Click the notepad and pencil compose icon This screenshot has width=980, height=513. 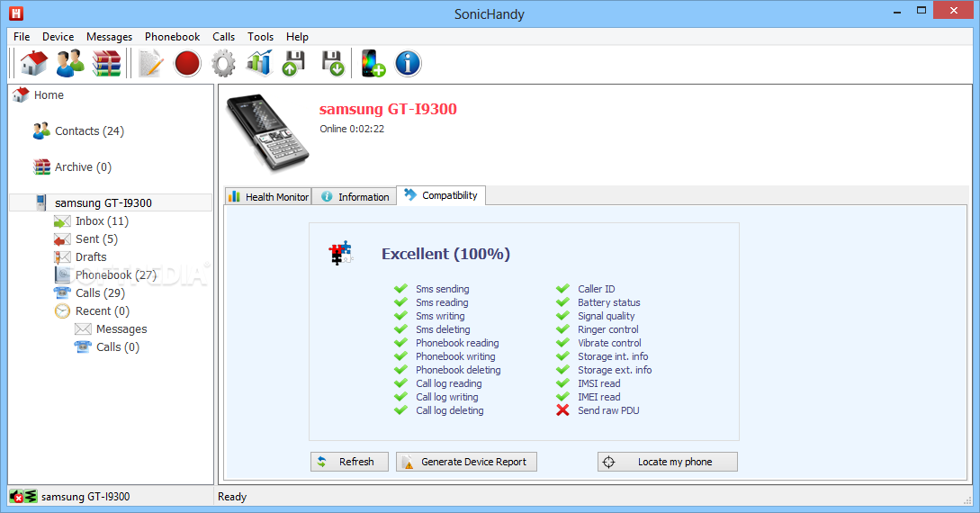150,63
